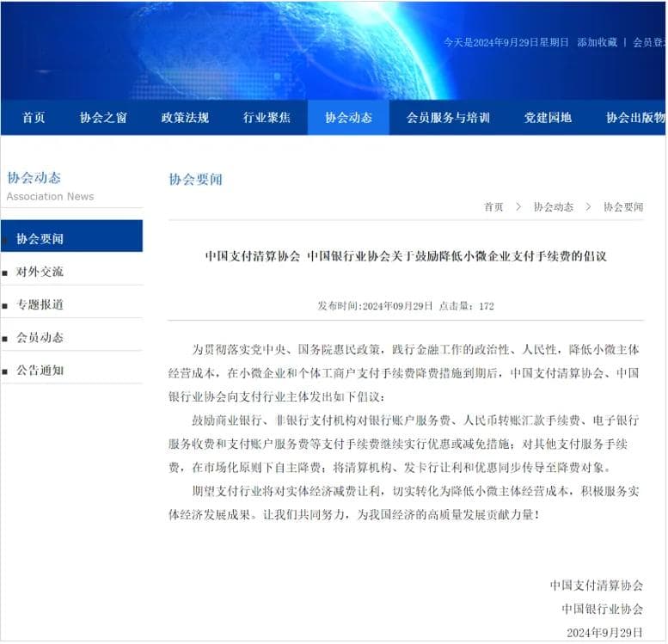
Task: Click the square bullet beside 公告通知
Action: pyautogui.click(x=4, y=371)
